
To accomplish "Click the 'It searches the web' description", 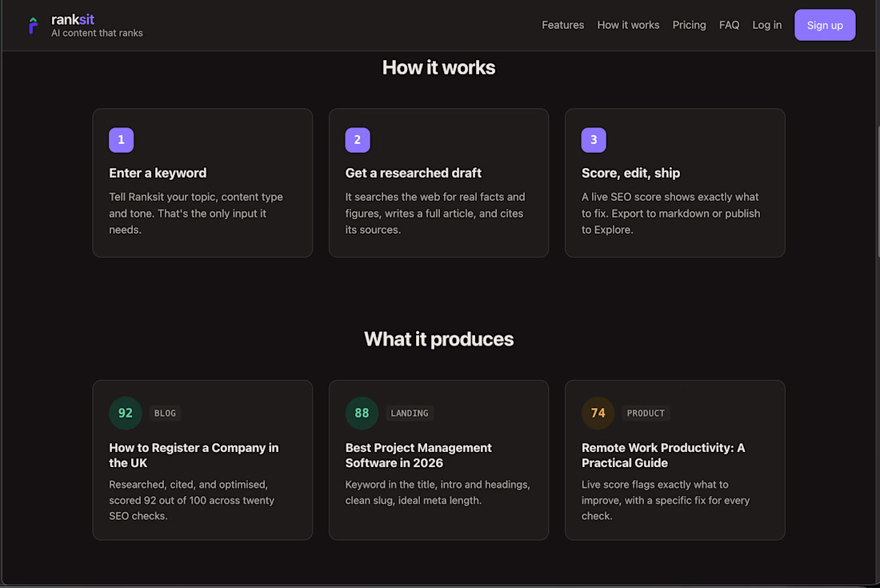I will pos(435,214).
